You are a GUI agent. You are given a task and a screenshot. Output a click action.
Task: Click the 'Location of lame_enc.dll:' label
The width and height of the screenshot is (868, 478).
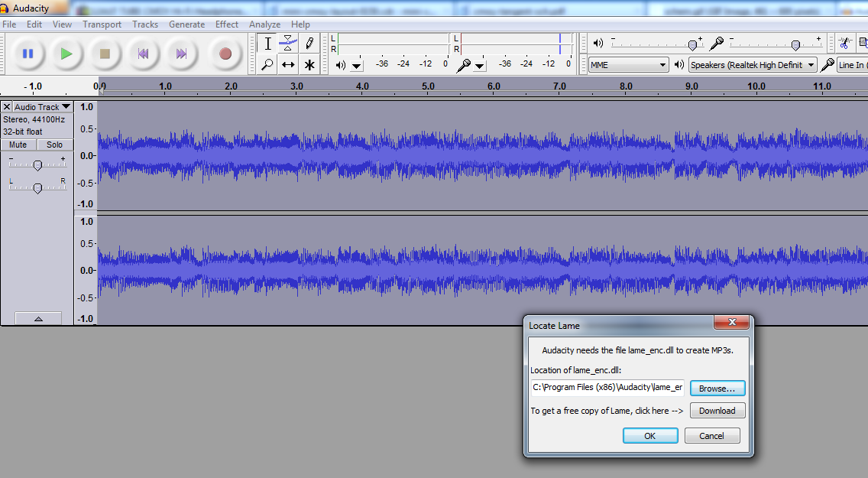[575, 370]
